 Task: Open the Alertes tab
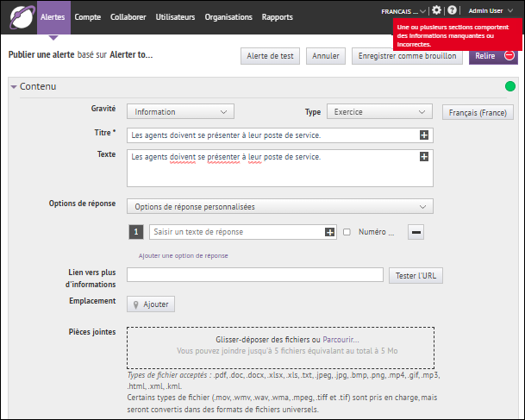(x=53, y=17)
